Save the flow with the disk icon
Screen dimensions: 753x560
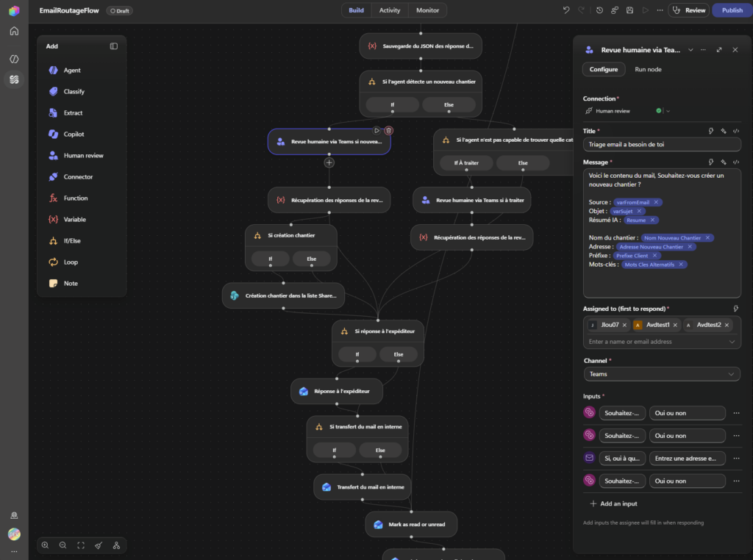(x=629, y=10)
